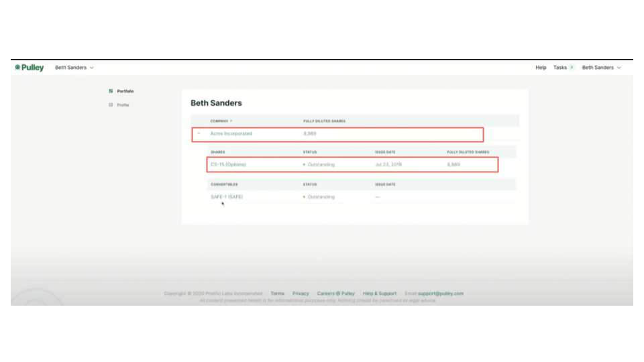
Task: Open the Acme Incorporated company link
Action: point(231,133)
